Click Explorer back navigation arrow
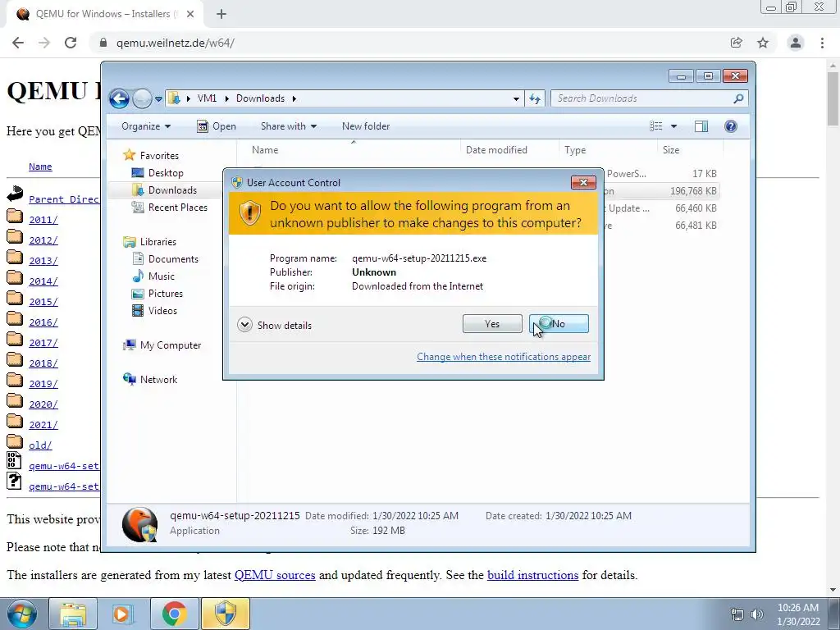The image size is (840, 630). point(119,98)
